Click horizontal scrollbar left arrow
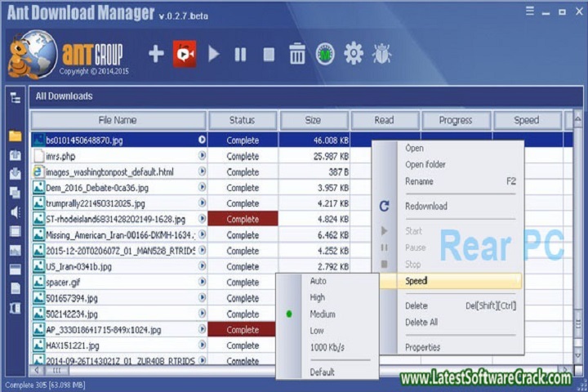Screen dimensions: 588x392 [x=37, y=371]
